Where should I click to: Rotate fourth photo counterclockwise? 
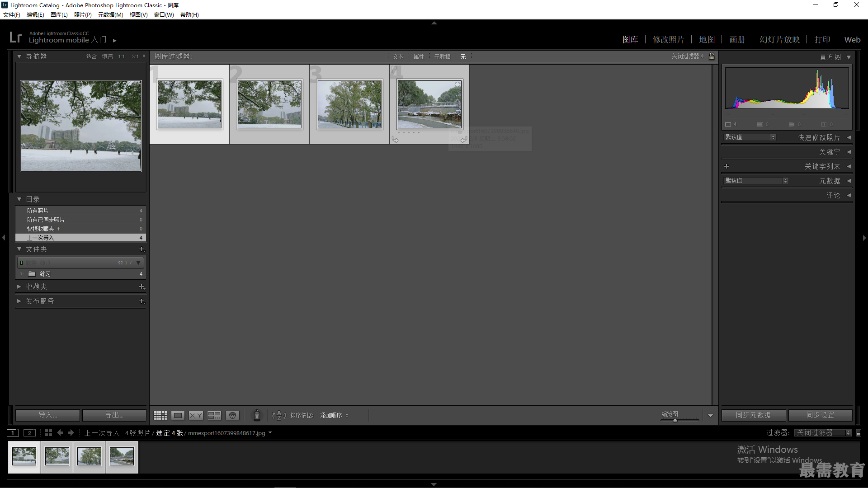(x=395, y=140)
